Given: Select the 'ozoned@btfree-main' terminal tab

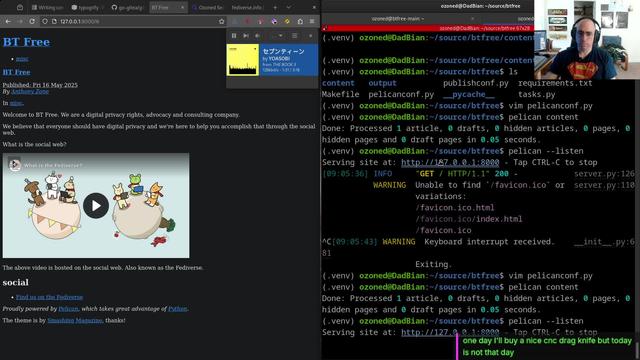Looking at the screenshot, I should click(398, 19).
